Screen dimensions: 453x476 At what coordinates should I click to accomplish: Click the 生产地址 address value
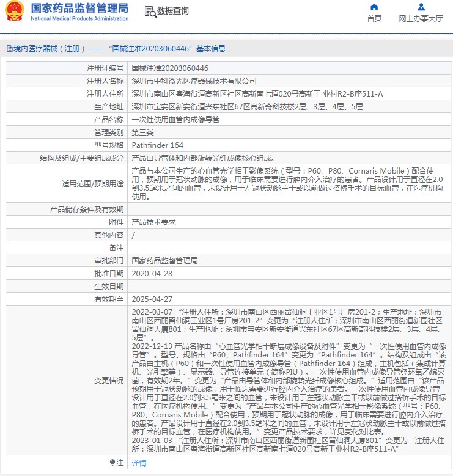[x=247, y=106]
